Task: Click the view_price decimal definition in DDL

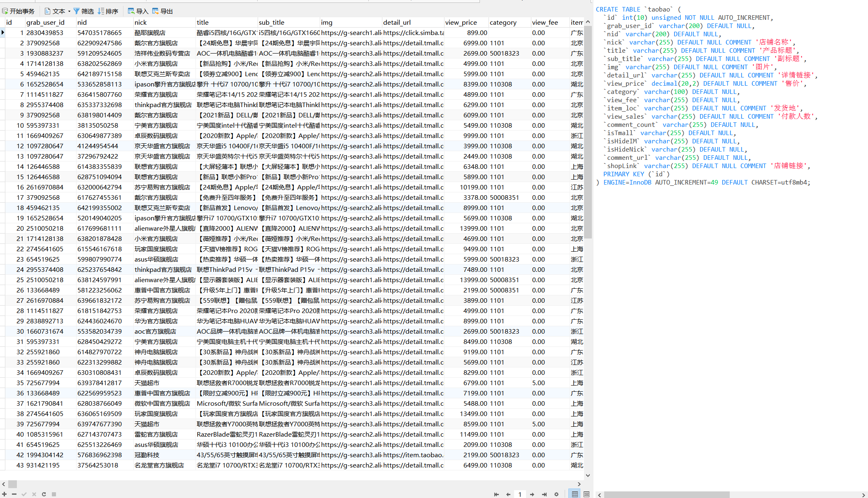Action: tap(705, 83)
